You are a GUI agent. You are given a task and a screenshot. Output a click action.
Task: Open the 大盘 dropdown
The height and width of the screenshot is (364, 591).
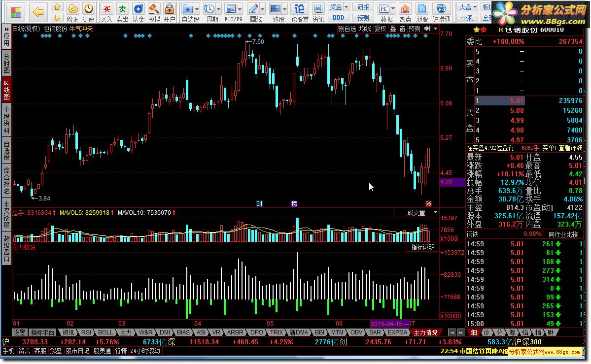tap(468, 7)
